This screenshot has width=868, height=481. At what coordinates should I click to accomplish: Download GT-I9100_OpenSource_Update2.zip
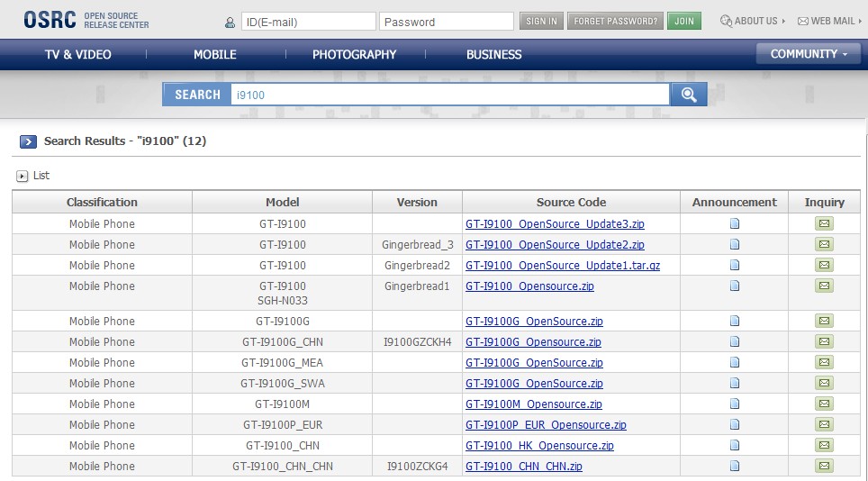coord(555,245)
